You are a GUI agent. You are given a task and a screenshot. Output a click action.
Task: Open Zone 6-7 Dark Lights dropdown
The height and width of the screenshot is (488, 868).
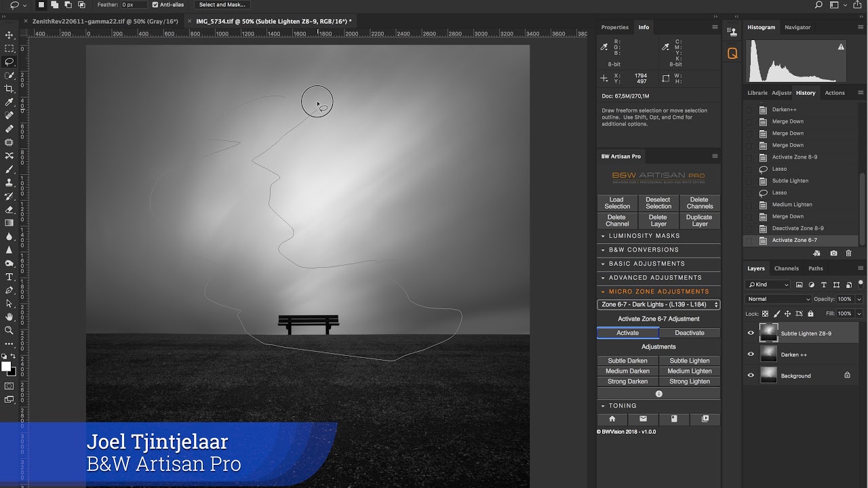coord(658,304)
